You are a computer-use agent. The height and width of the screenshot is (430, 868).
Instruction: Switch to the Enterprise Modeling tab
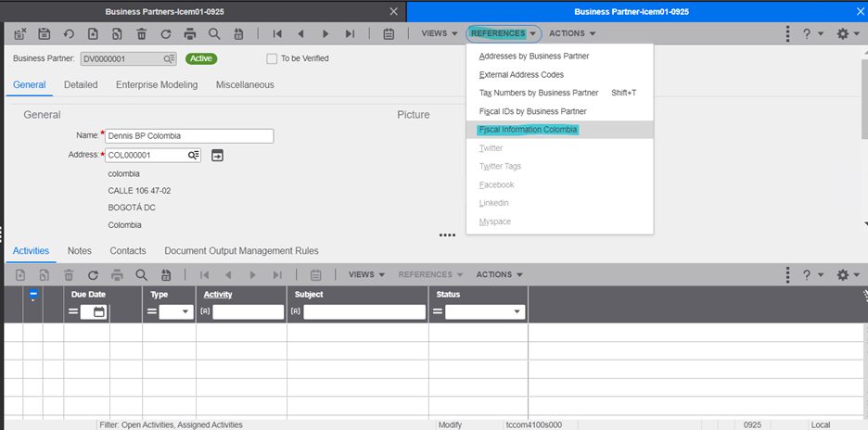[157, 84]
